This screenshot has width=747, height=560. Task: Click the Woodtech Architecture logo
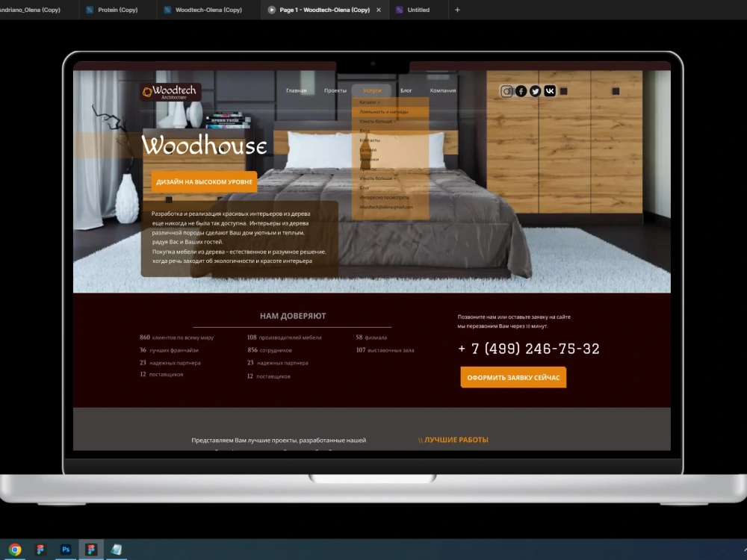click(170, 92)
